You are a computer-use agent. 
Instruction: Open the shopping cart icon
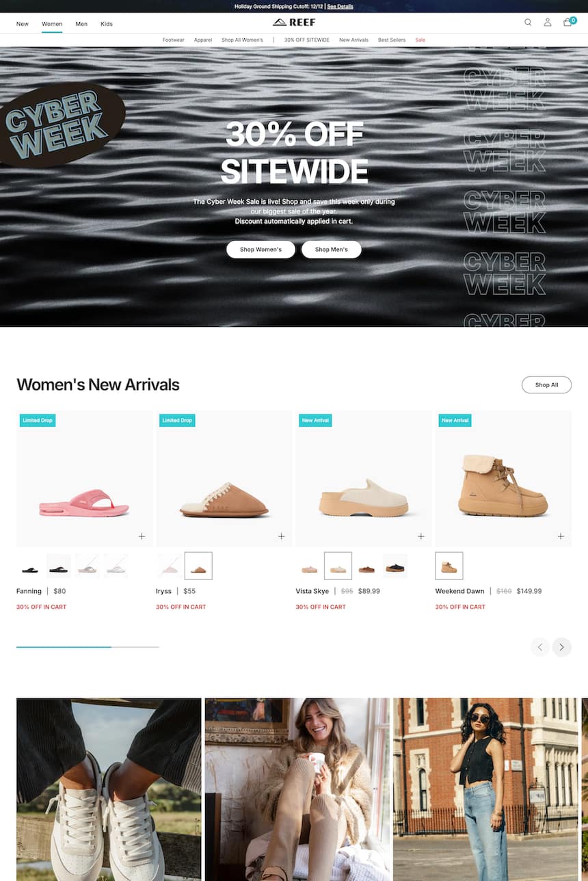point(569,22)
